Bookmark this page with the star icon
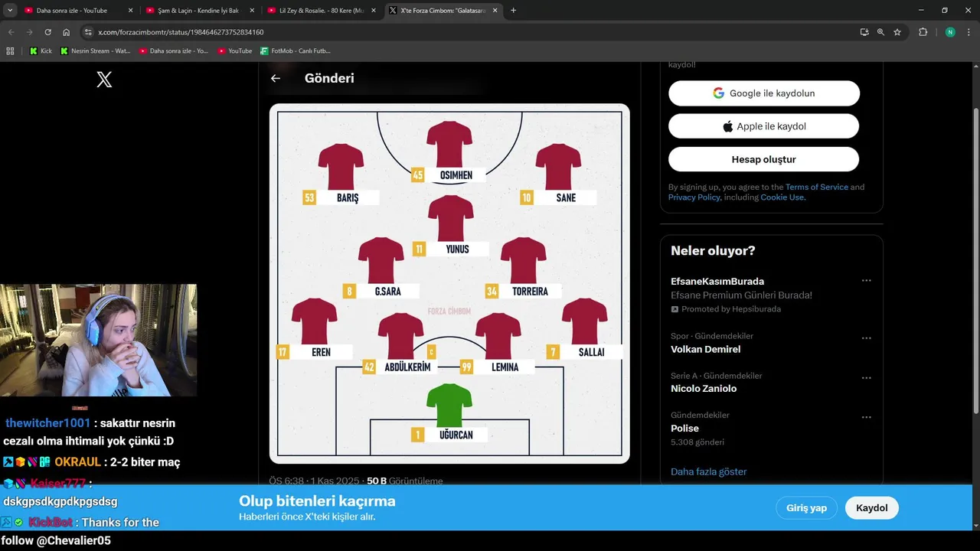Viewport: 980px width, 551px height. [897, 32]
